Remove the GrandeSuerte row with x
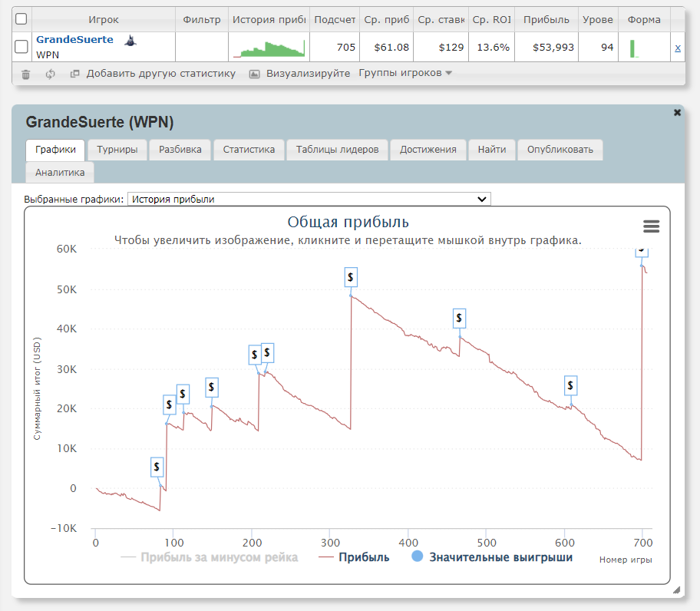 click(x=677, y=48)
